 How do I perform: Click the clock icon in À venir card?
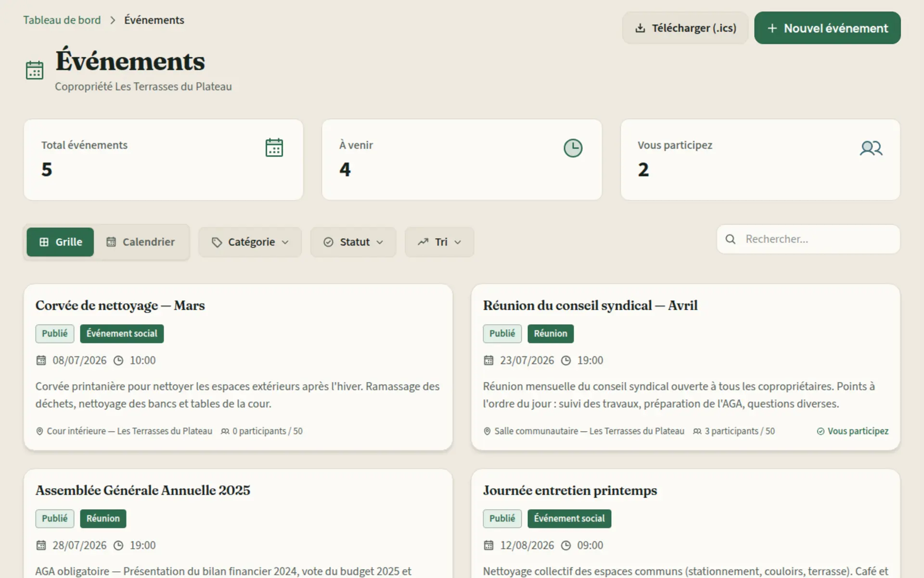(573, 148)
